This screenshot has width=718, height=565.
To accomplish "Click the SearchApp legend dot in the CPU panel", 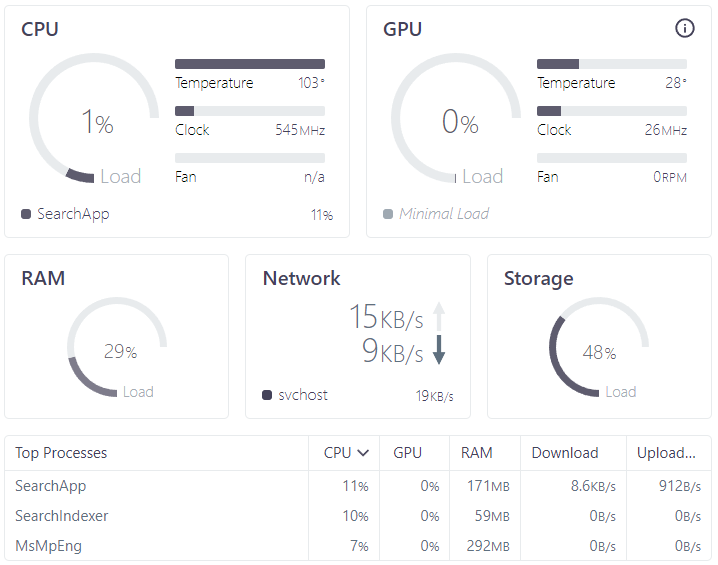I will [x=26, y=214].
